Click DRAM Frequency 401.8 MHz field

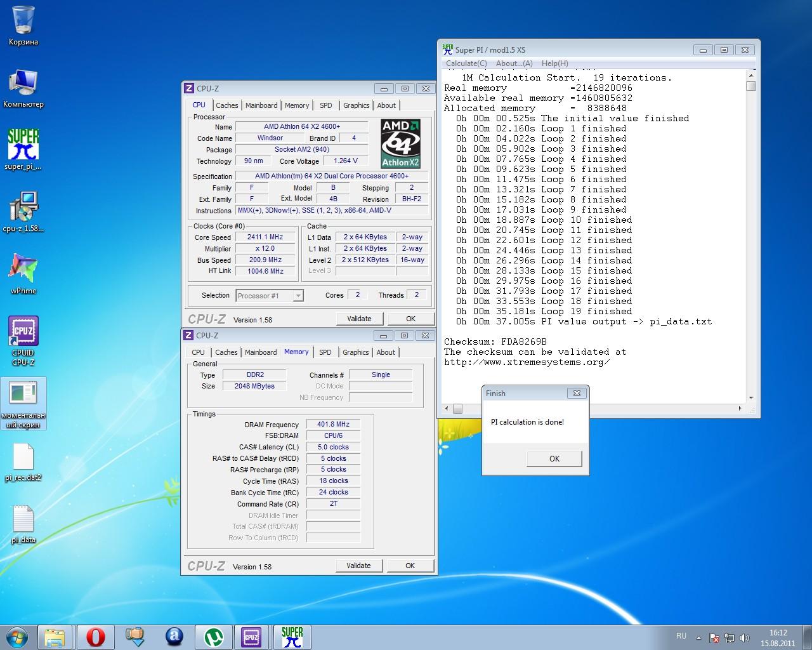point(333,425)
